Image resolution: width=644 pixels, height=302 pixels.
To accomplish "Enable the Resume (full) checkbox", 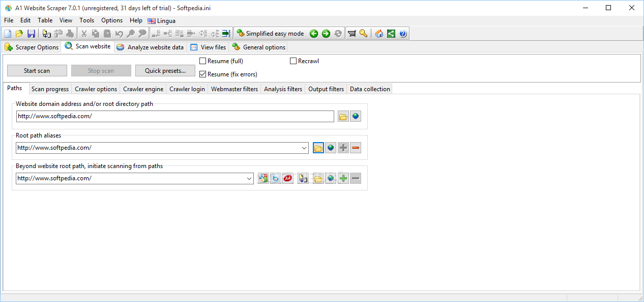I will pyautogui.click(x=202, y=61).
